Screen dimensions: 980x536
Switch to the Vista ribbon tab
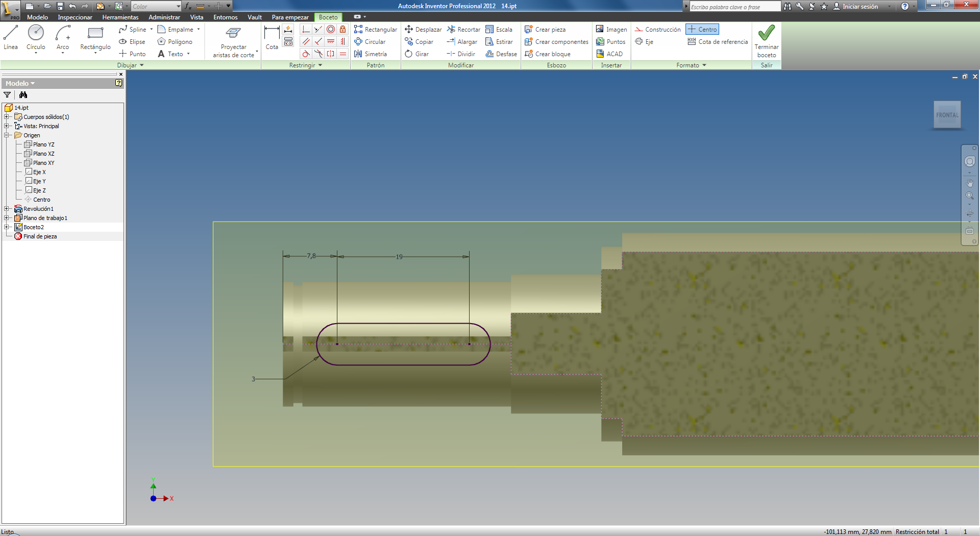[x=197, y=17]
